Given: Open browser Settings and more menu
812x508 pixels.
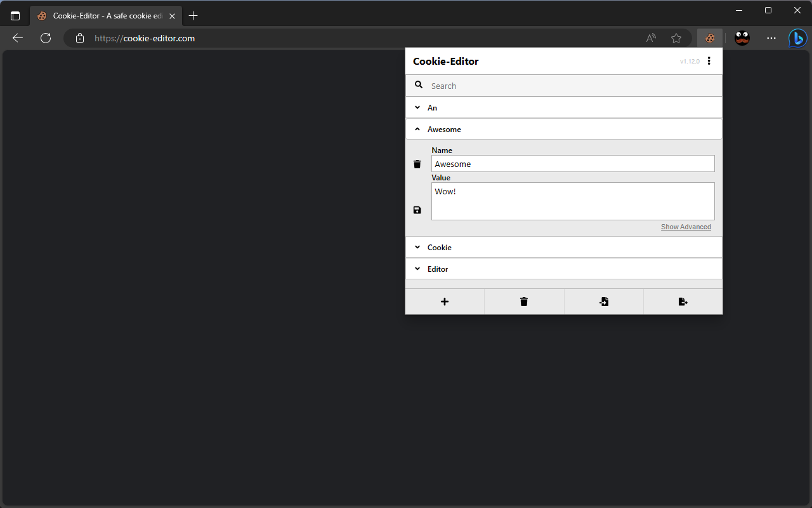Looking at the screenshot, I should (x=771, y=38).
